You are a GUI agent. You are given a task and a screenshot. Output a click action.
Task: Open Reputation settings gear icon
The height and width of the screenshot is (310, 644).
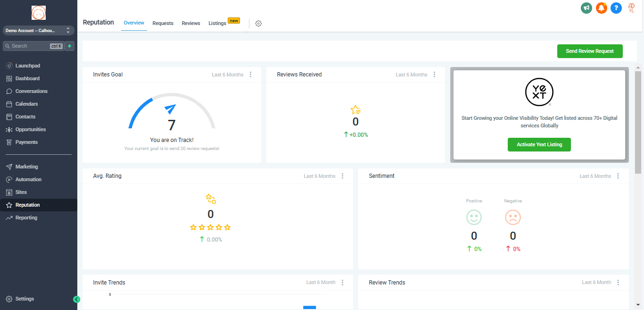point(258,24)
